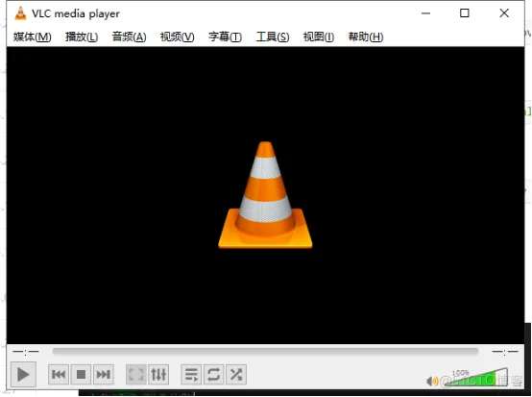Open the 音频(A) menu
The width and height of the screenshot is (532, 397).
pyautogui.click(x=129, y=37)
